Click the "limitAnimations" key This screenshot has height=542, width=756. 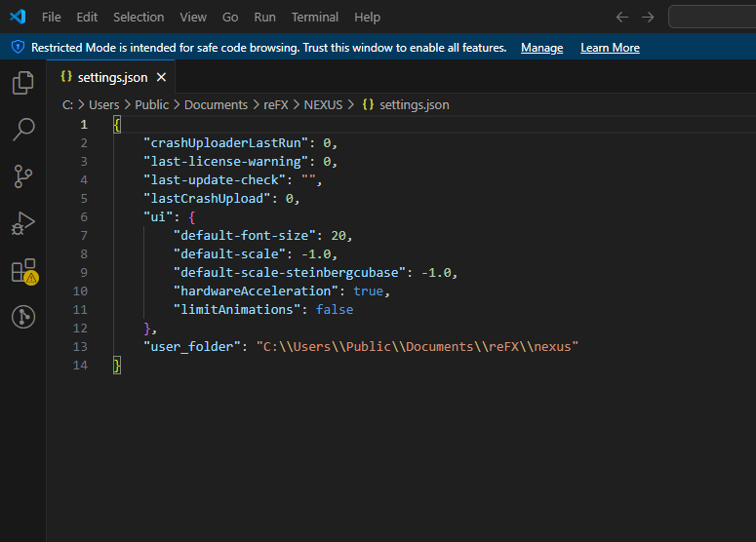click(x=237, y=309)
